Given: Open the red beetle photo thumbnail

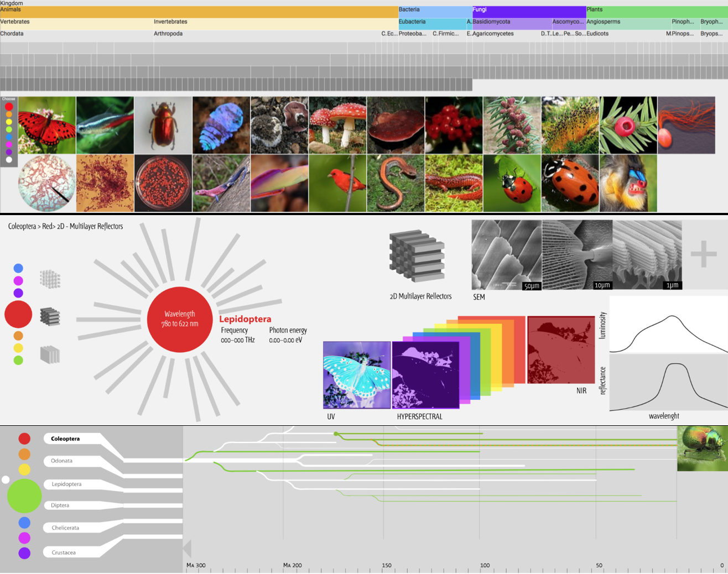Looking at the screenshot, I should (163, 126).
